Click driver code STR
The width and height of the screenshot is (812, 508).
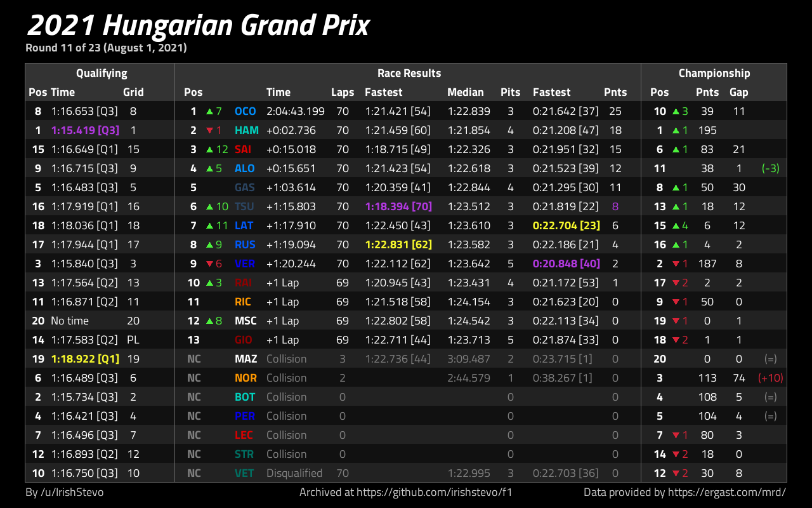(x=244, y=455)
